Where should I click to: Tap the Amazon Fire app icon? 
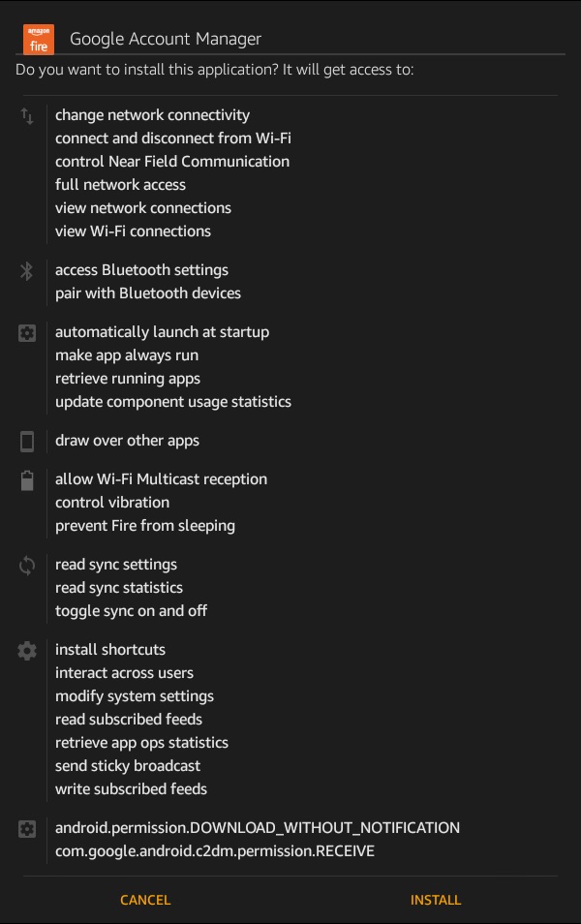(39, 39)
